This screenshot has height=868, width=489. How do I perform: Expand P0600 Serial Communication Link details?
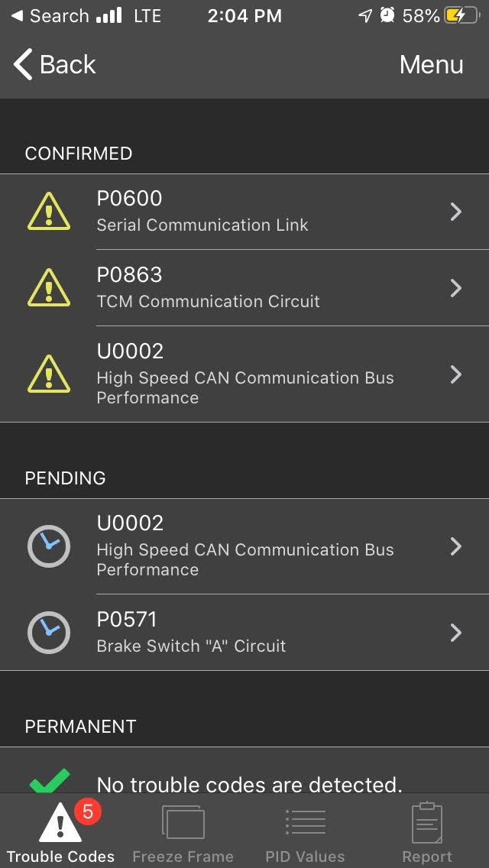[x=456, y=212]
